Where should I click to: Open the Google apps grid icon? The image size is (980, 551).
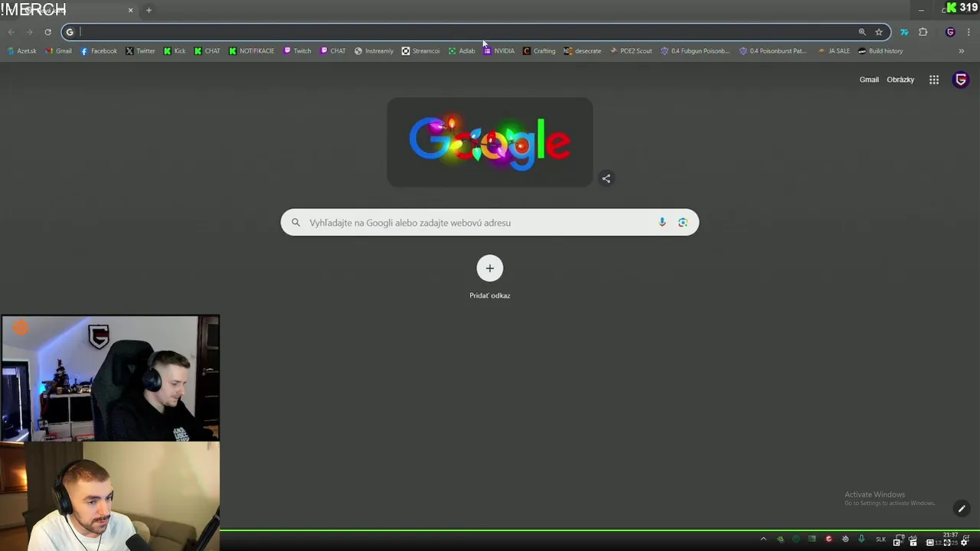coord(934,80)
